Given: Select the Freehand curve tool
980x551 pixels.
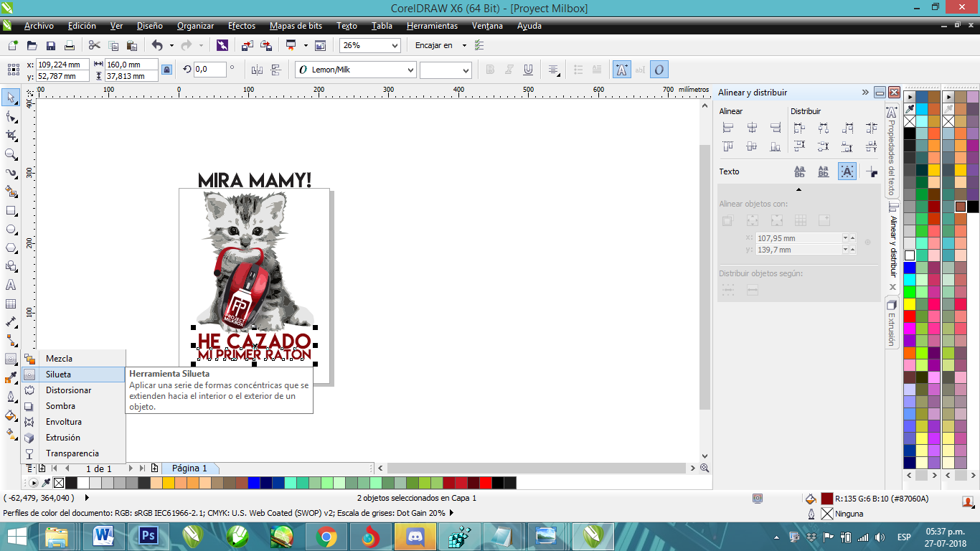Looking at the screenshot, I should (x=11, y=173).
